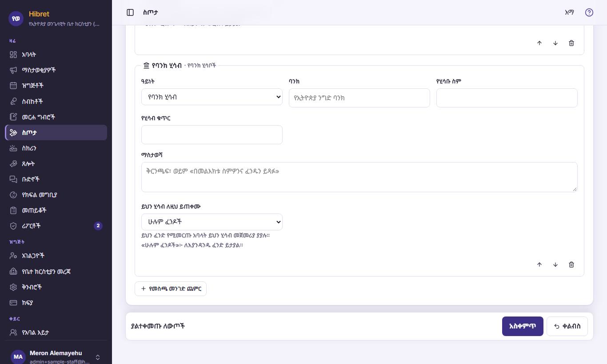The height and width of the screenshot is (364, 607).
Task: Click the የሂሳቡ ስም input field
Action: point(507,98)
